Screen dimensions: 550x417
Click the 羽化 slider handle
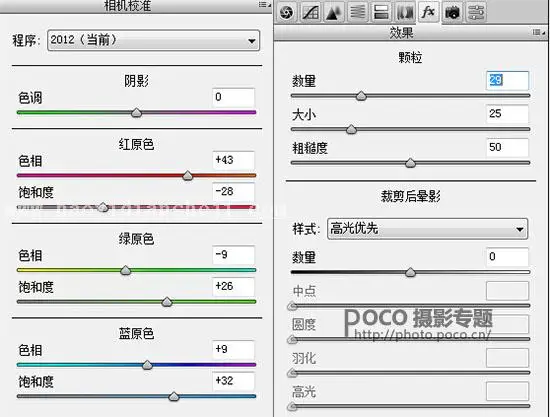[293, 373]
